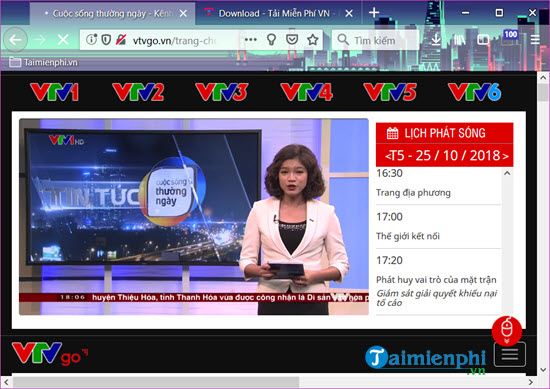
Task: Click the horizontal scrollbar right arrow
Action: [x=531, y=382]
